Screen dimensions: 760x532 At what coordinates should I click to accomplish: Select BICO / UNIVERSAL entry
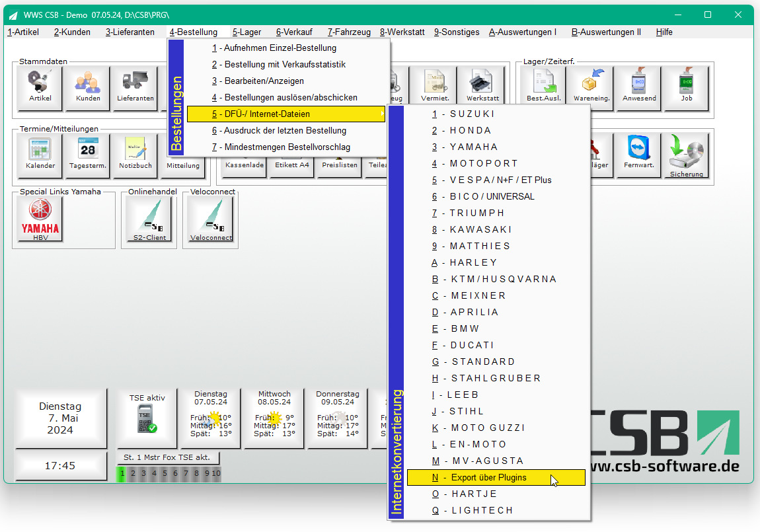click(x=496, y=196)
